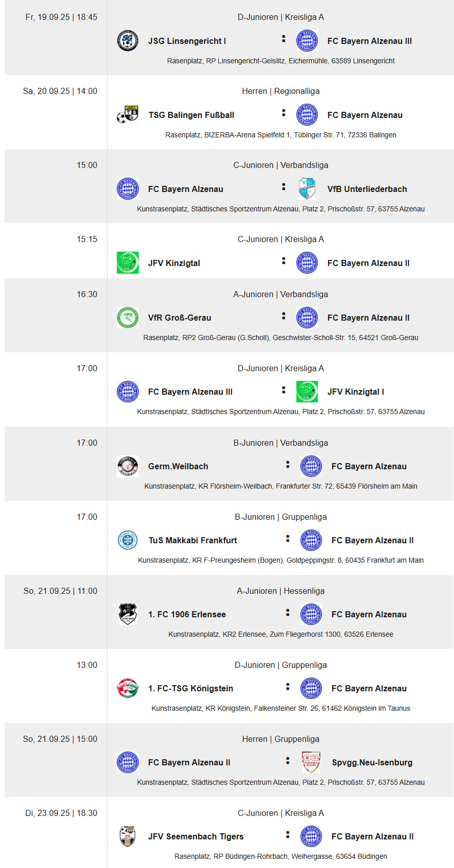Image resolution: width=454 pixels, height=868 pixels.
Task: Open the JFV Seemenbach Tigers team link
Action: (196, 836)
